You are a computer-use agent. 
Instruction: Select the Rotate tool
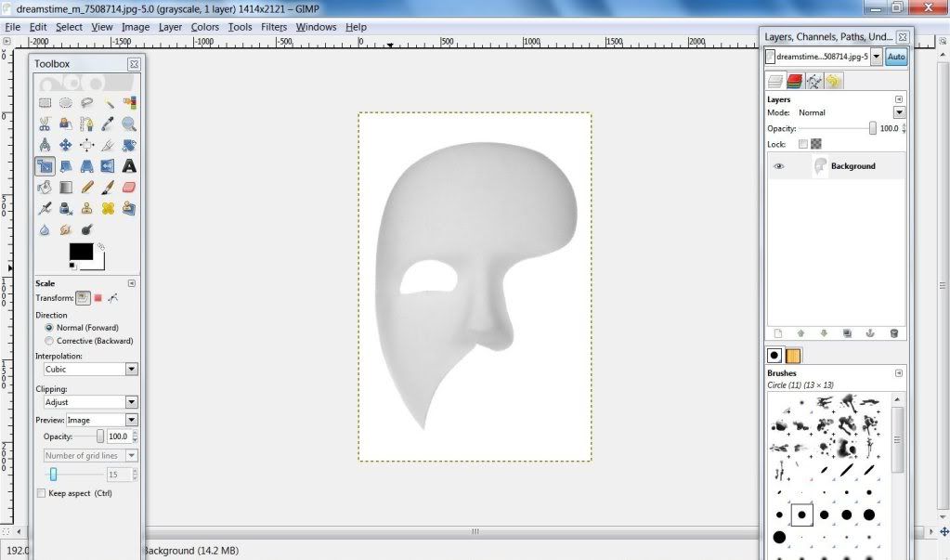coord(129,145)
